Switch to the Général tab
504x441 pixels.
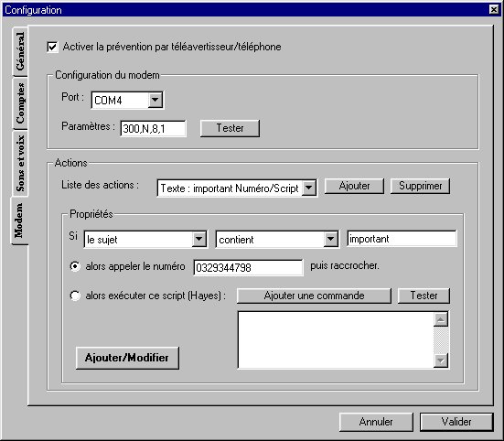point(20,51)
